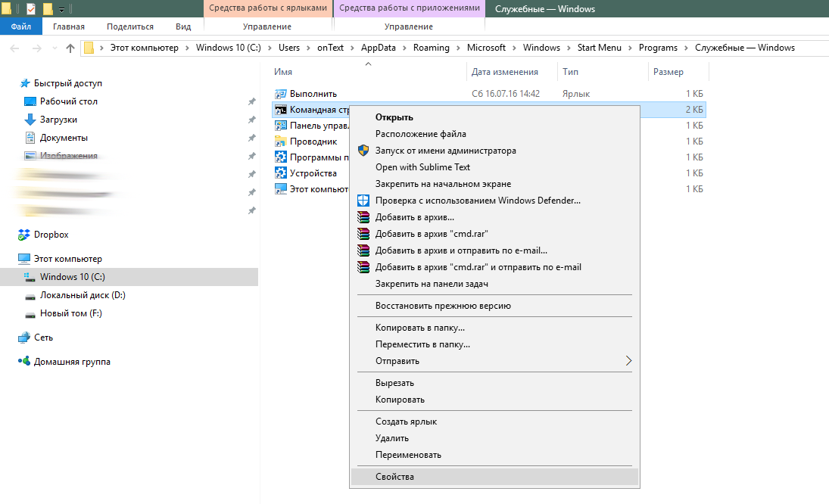
Task: Select Open with Sublime Text
Action: [x=494, y=167]
